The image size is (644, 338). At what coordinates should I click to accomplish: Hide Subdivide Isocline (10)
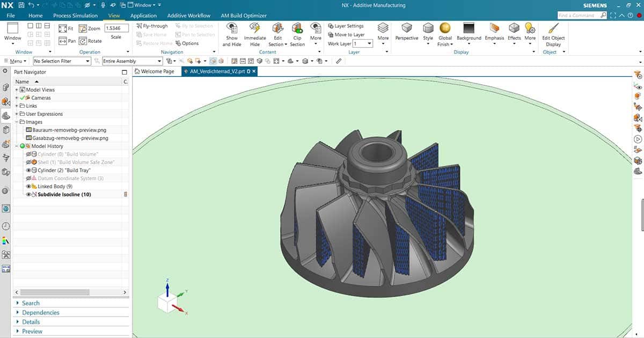(x=29, y=194)
